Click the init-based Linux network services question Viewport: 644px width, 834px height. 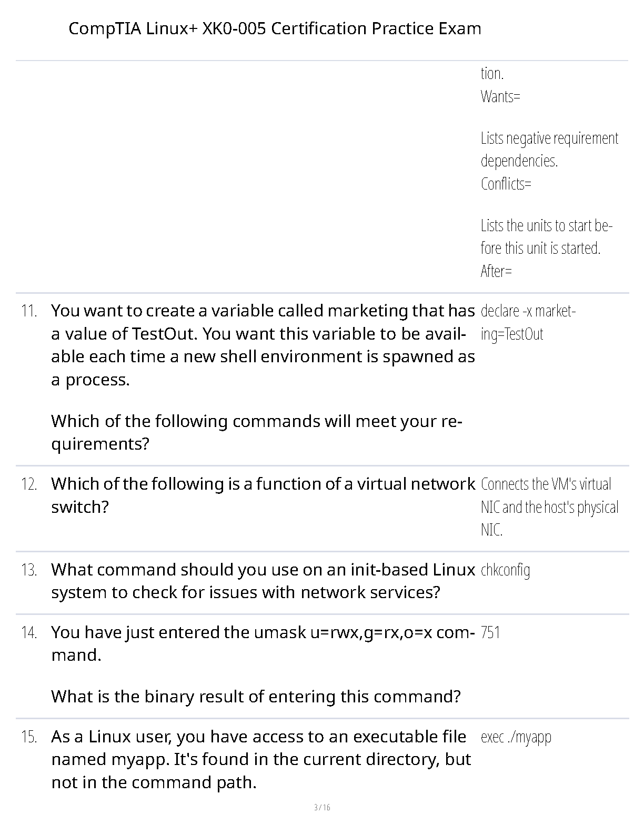click(262, 581)
